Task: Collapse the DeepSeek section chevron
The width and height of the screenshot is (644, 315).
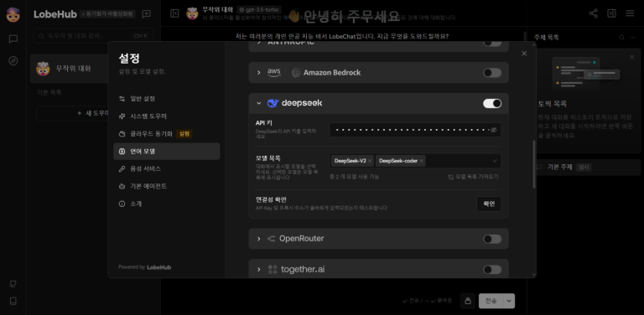Action: [x=259, y=103]
